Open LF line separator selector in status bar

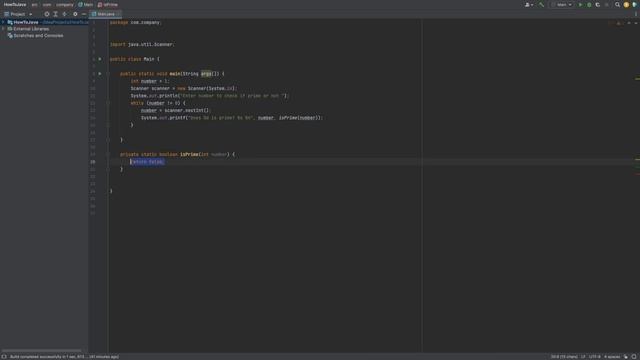[583, 357]
